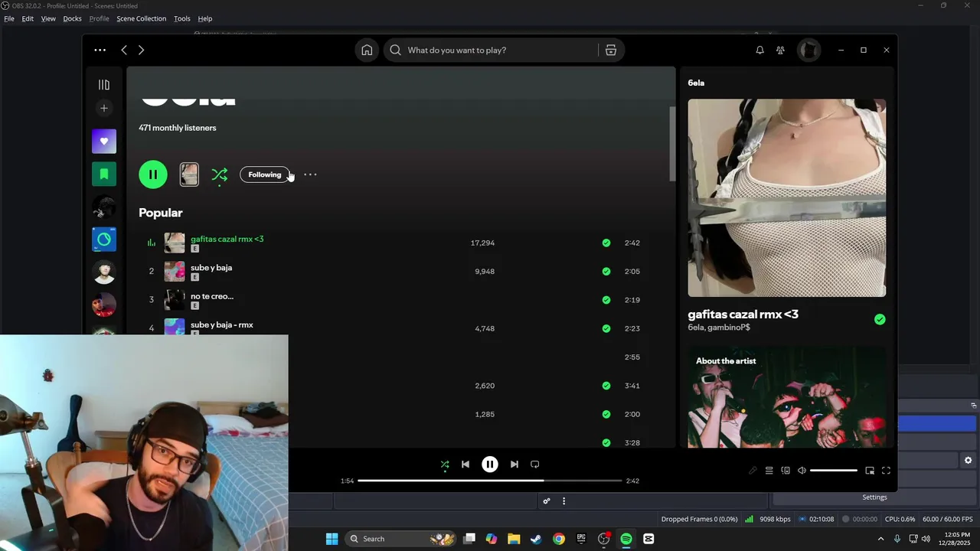Toggle shuffle in the bottom player bar
The height and width of the screenshot is (551, 980).
[445, 465]
